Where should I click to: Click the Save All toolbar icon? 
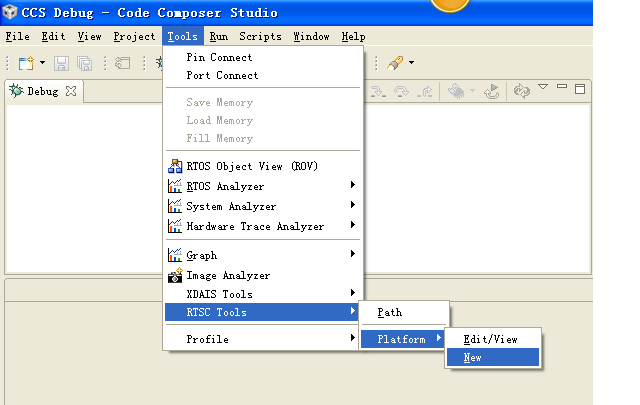point(85,64)
